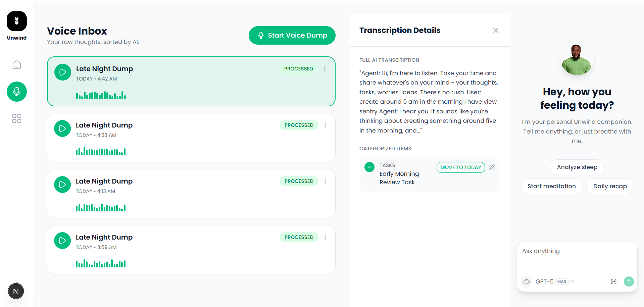This screenshot has height=307, width=644.
Task: Open options menu for 4:42 AM dump
Action: click(x=325, y=69)
